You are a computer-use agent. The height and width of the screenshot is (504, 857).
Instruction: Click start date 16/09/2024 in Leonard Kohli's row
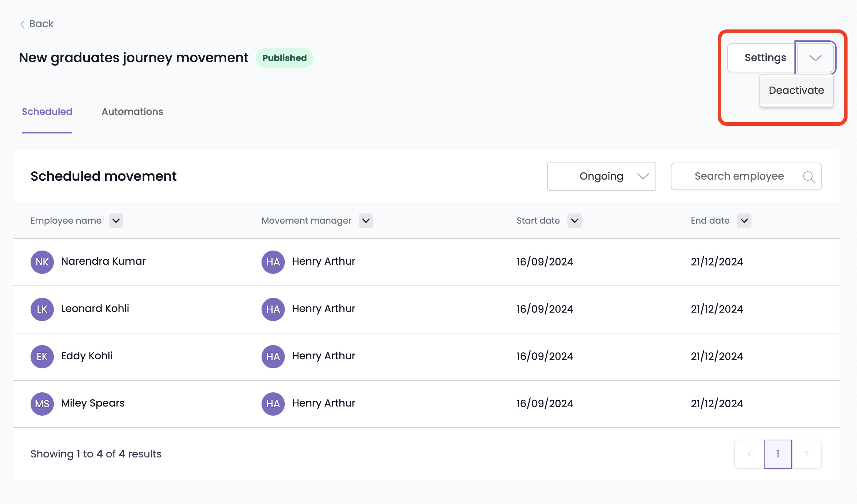545,309
